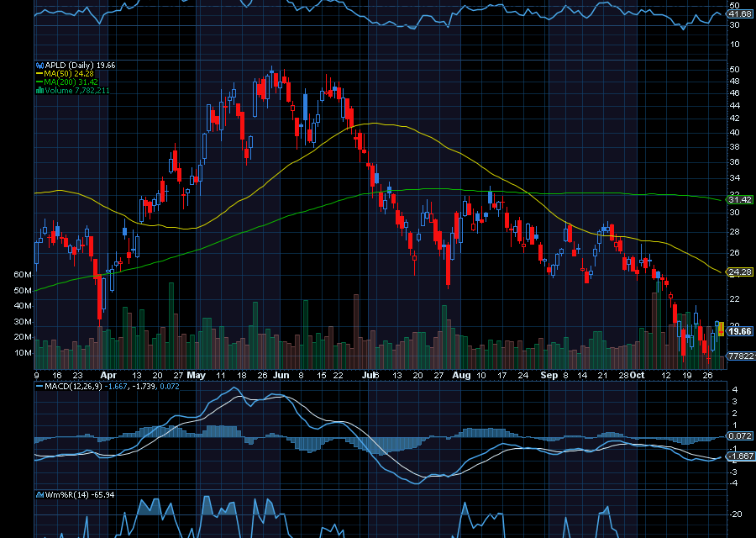Click the MACD(12,26,9) indicator label
This screenshot has height=538, width=756.
point(73,387)
